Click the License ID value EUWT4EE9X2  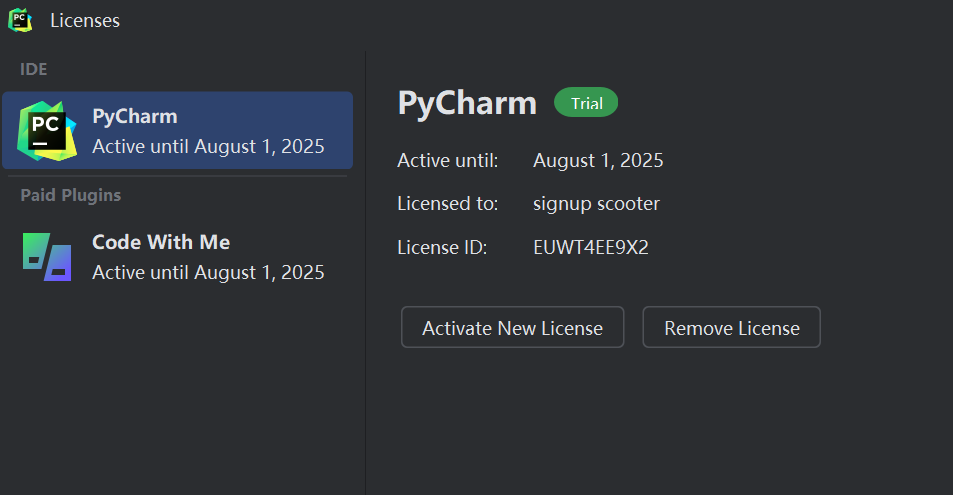[591, 248]
